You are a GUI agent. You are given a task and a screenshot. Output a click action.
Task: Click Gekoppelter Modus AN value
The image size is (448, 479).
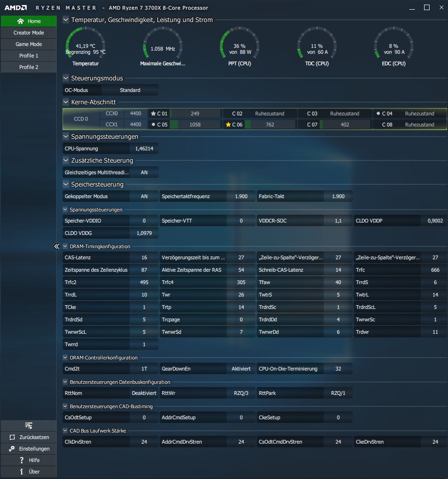[x=144, y=196]
